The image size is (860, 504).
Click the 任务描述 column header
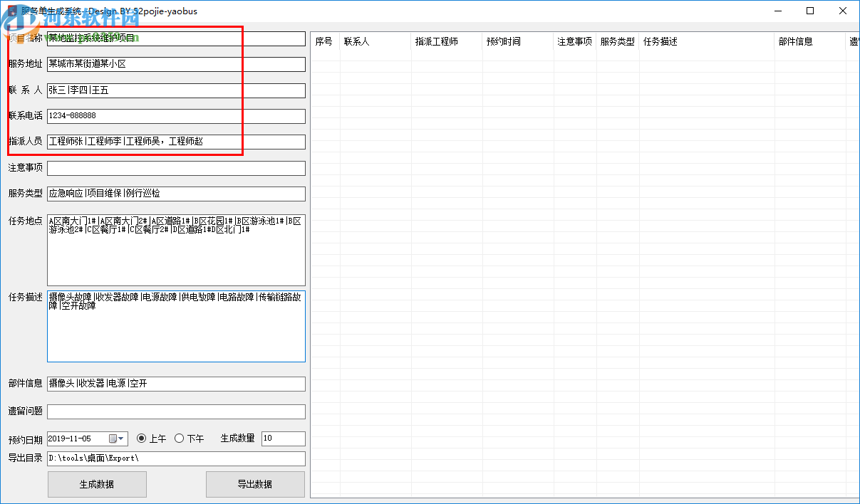point(707,41)
